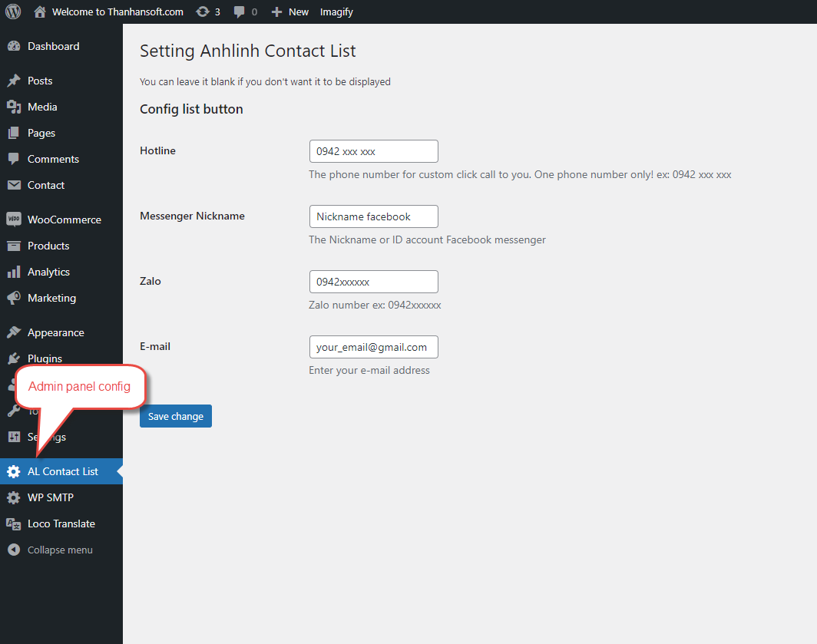Focus the Messenger Nickname input field
The image size is (817, 644).
[374, 216]
